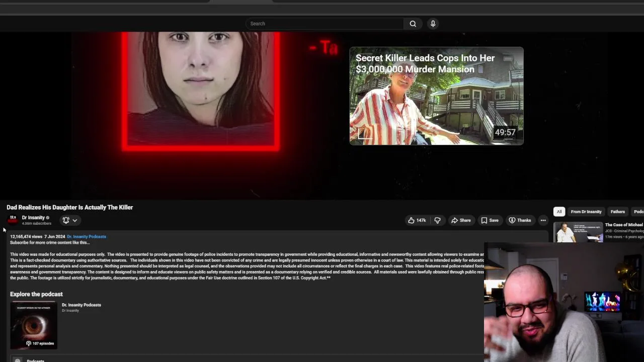
Task: Click the 7 Jun 2024 upload date
Action: click(x=54, y=236)
